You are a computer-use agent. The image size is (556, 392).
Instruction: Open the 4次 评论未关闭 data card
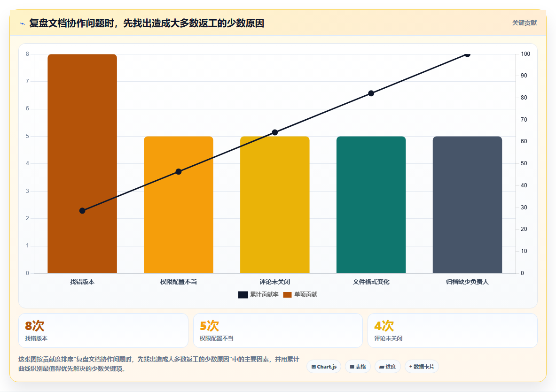click(453, 331)
